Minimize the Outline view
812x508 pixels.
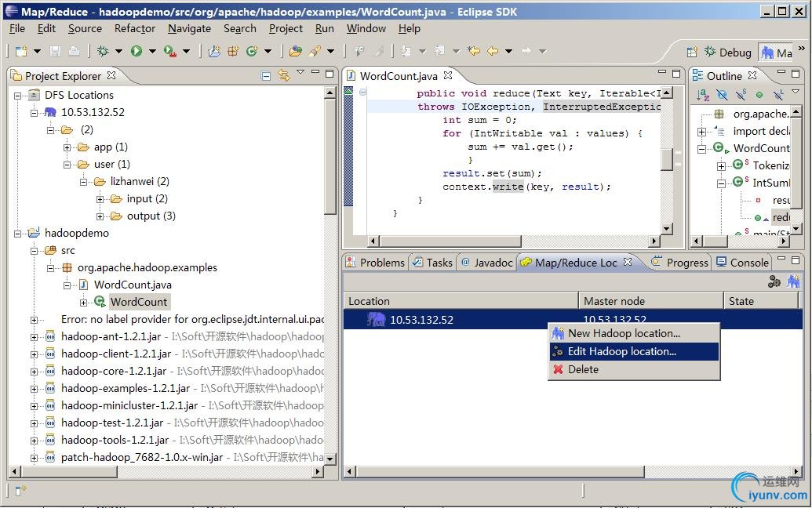point(781,73)
